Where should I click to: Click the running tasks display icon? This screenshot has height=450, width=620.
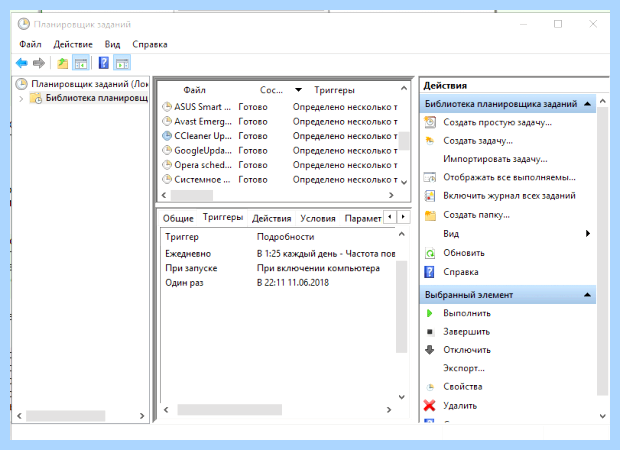coord(430,177)
